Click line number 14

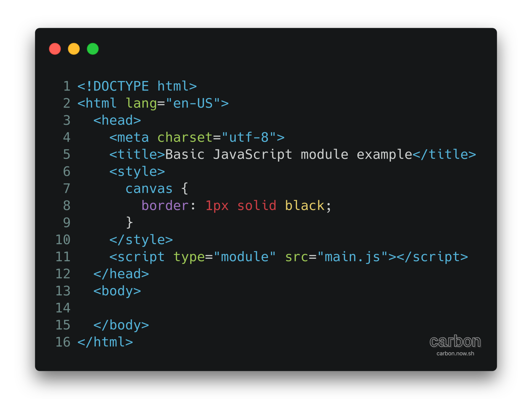pyautogui.click(x=63, y=308)
